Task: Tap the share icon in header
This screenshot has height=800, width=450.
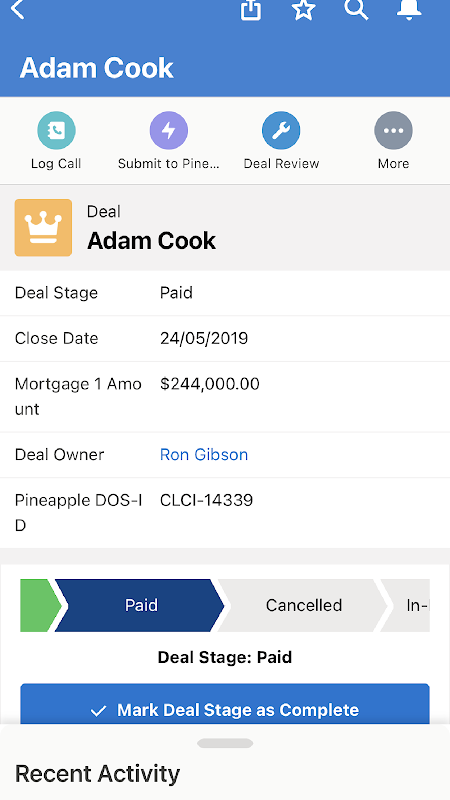Action: (251, 10)
